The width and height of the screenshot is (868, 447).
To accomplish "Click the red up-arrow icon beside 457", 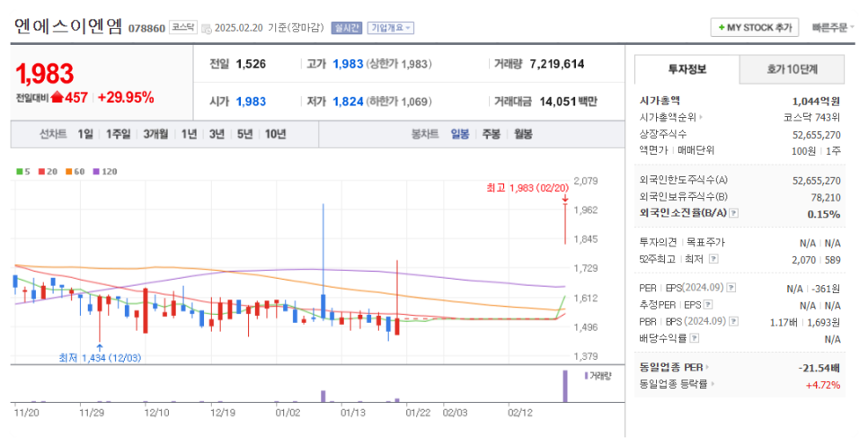I will pyautogui.click(x=57, y=97).
